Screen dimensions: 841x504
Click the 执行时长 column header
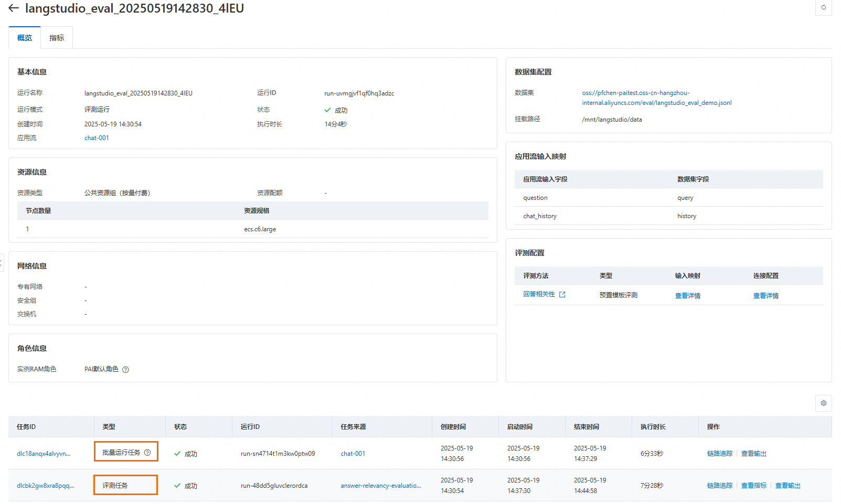[x=653, y=427]
